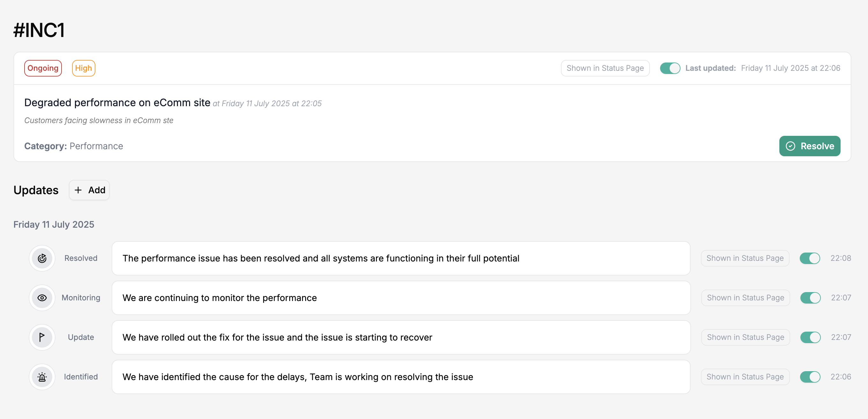Open the rolled out the fix message box
This screenshot has height=419, width=868.
(401, 337)
